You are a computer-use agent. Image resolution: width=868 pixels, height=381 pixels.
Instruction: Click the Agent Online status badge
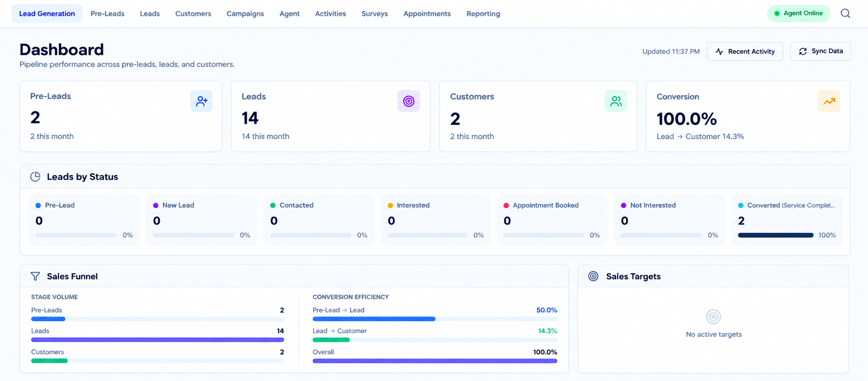[x=798, y=13]
